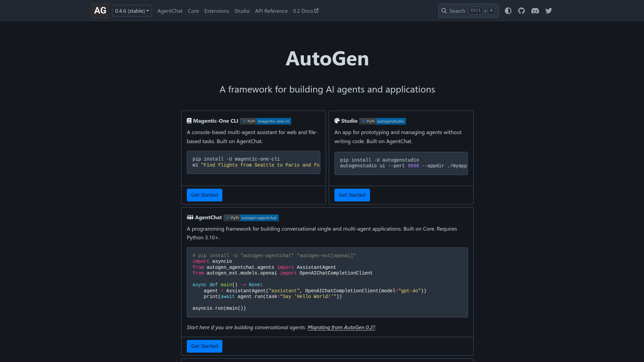Click the pip install autogenstudio code block
The image size is (644, 362).
click(x=401, y=163)
